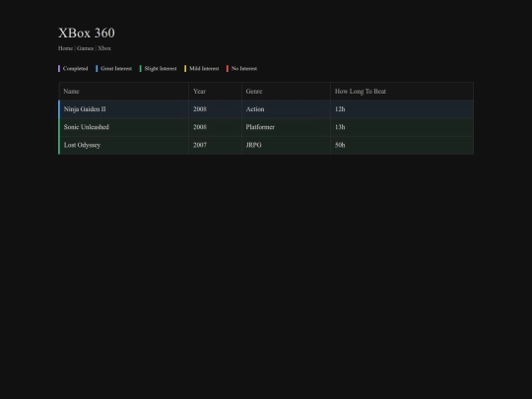Select the Ninja Gaiden II row name
Image resolution: width=532 pixels, height=399 pixels.
pyautogui.click(x=85, y=109)
